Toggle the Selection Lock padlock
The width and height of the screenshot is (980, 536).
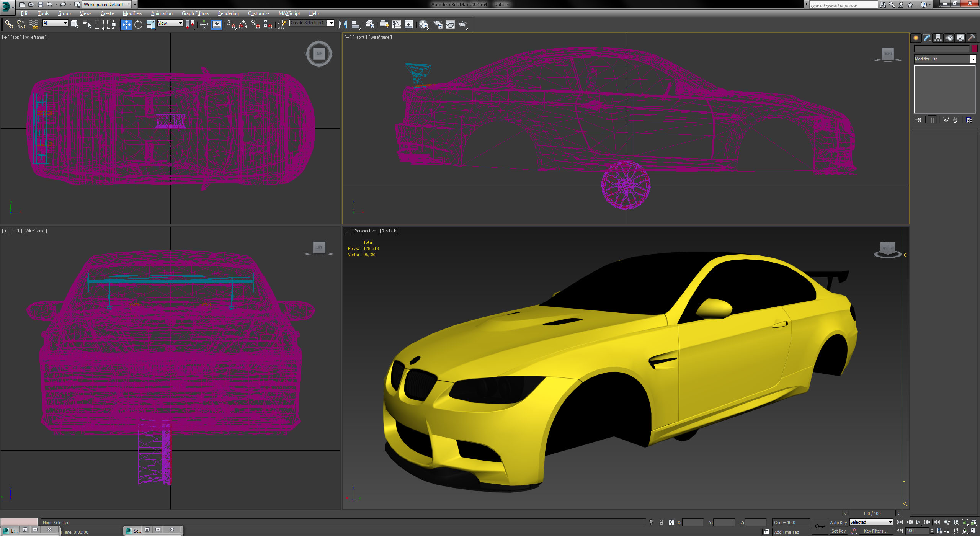pyautogui.click(x=661, y=522)
